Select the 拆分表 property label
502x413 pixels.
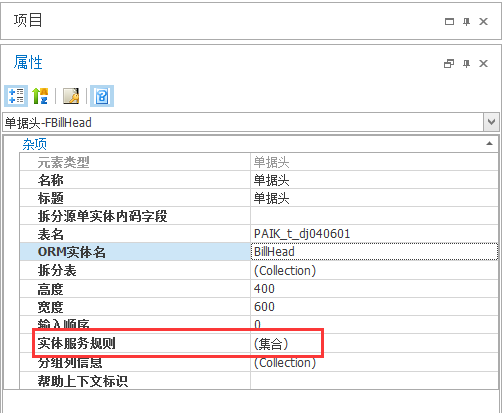(x=57, y=270)
